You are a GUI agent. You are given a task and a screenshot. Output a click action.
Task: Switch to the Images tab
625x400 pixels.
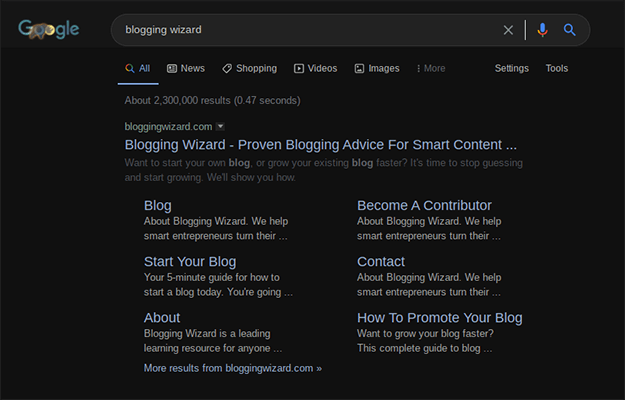(376, 68)
